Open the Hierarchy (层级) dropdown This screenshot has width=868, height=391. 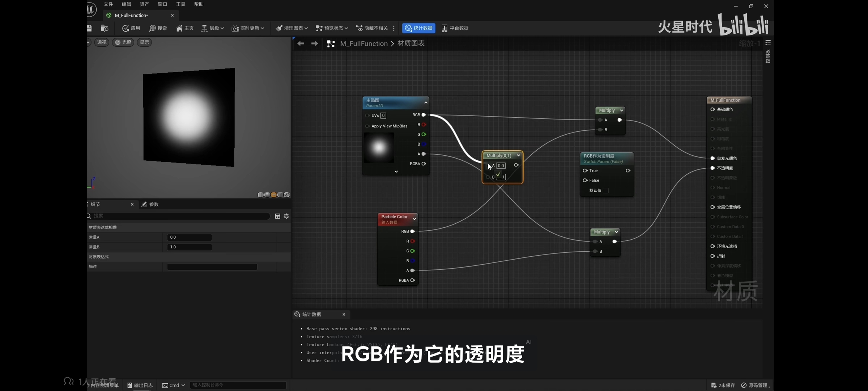tap(213, 28)
